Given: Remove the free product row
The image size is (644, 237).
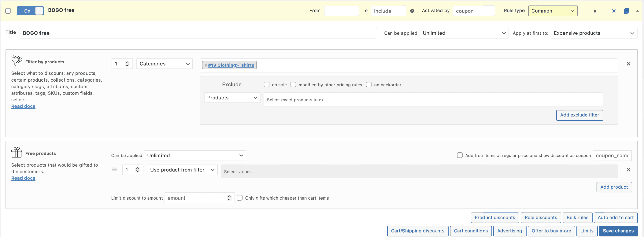Looking at the screenshot, I should click(x=628, y=170).
